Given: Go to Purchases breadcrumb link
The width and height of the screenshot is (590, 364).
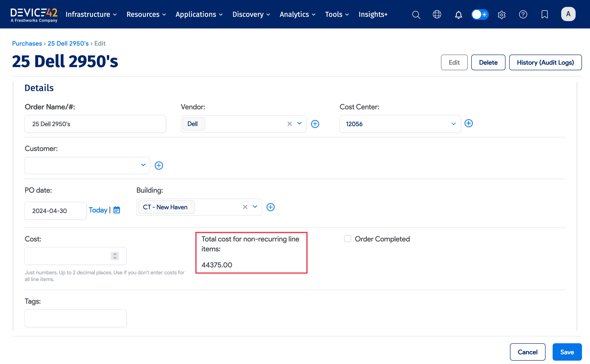Looking at the screenshot, I should 27,43.
